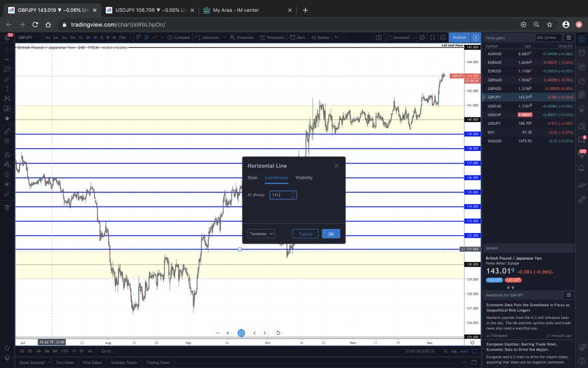This screenshot has width=588, height=368.
Task: Click Ok in Horizontal Line dialog
Action: (x=331, y=234)
